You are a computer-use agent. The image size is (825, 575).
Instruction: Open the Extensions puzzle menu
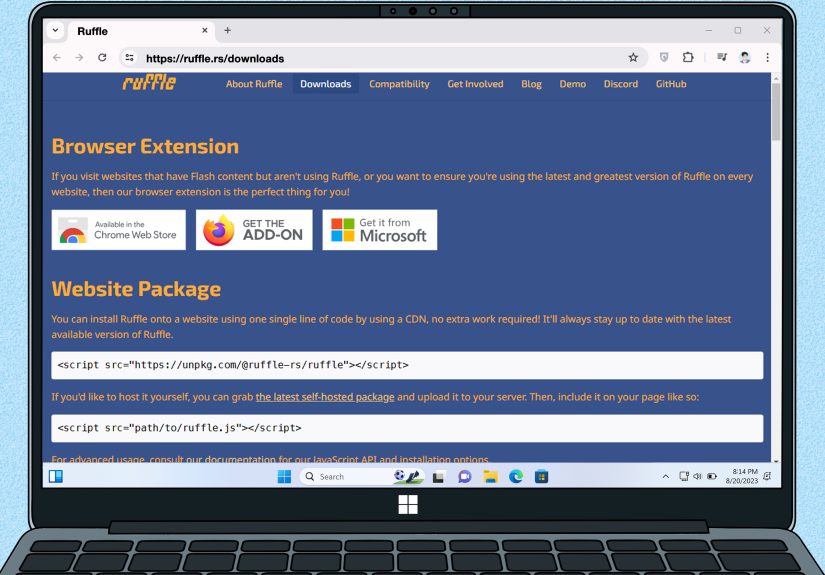(x=688, y=58)
